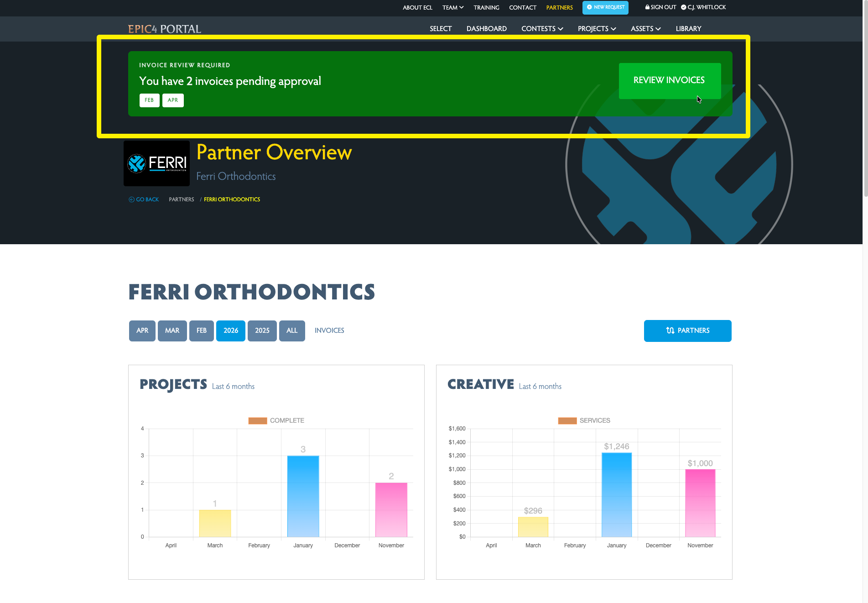Image resolution: width=868 pixels, height=603 pixels.
Task: Filter by MAR period button
Action: click(x=172, y=331)
